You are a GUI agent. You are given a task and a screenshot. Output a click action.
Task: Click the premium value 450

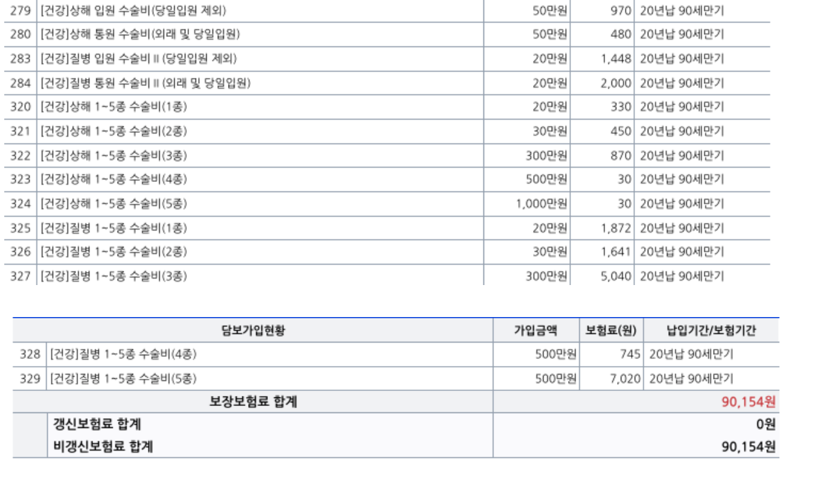(621, 131)
